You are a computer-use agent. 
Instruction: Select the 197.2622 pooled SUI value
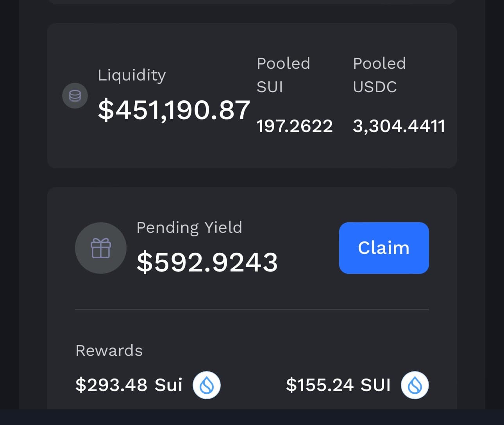pos(295,126)
